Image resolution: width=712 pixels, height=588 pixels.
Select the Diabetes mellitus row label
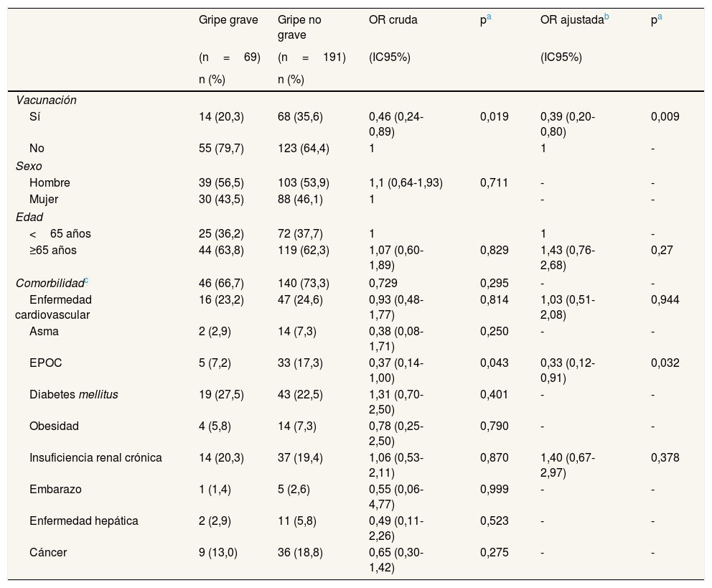pos(73,394)
